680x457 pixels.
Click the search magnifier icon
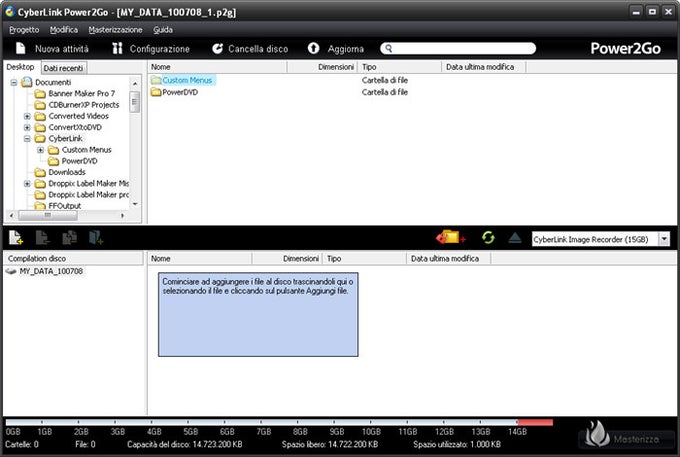(389, 49)
